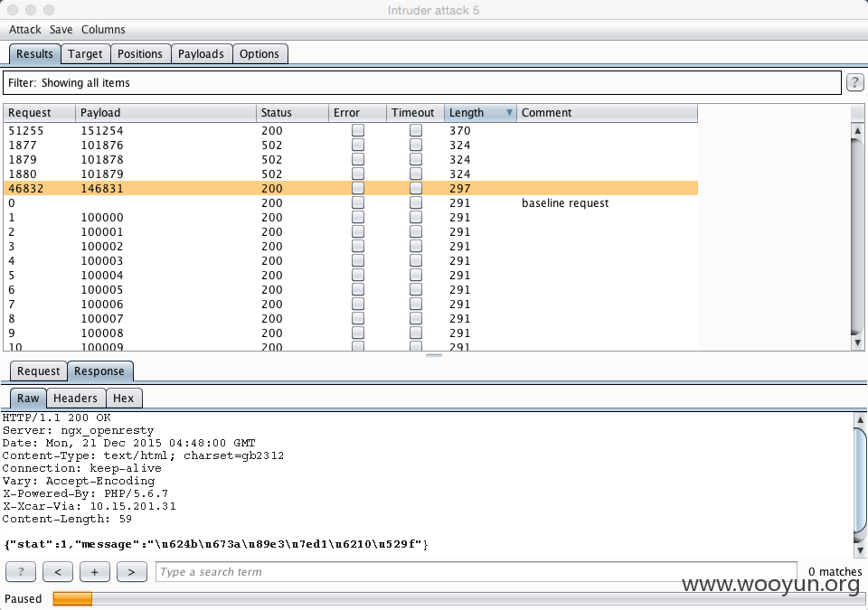868x610 pixels.
Task: Open the Request message tab
Action: point(38,371)
